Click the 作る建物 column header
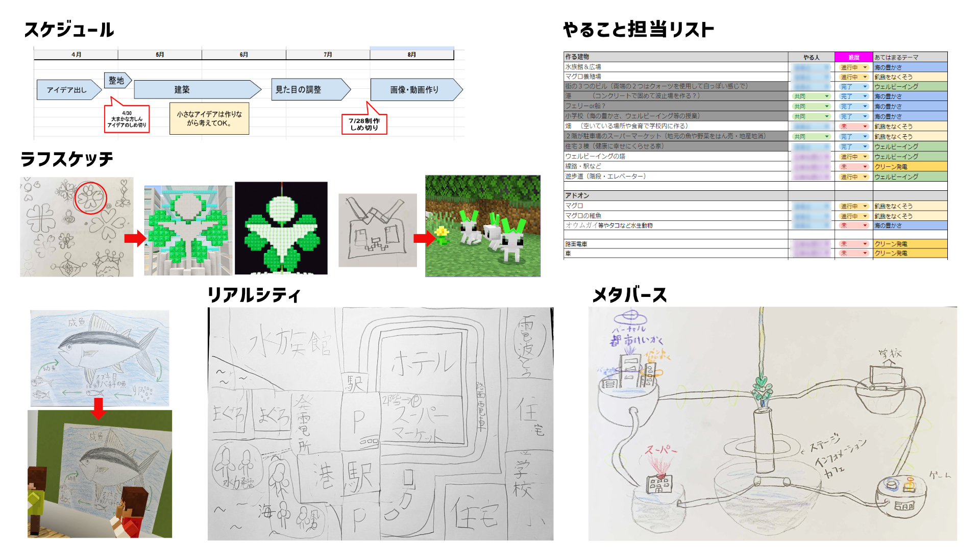The image size is (980, 551). coord(676,57)
